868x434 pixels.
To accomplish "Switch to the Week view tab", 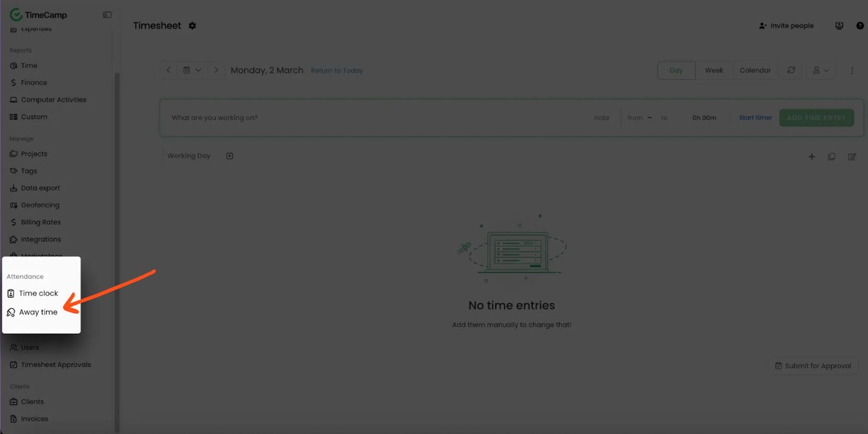I will 714,70.
